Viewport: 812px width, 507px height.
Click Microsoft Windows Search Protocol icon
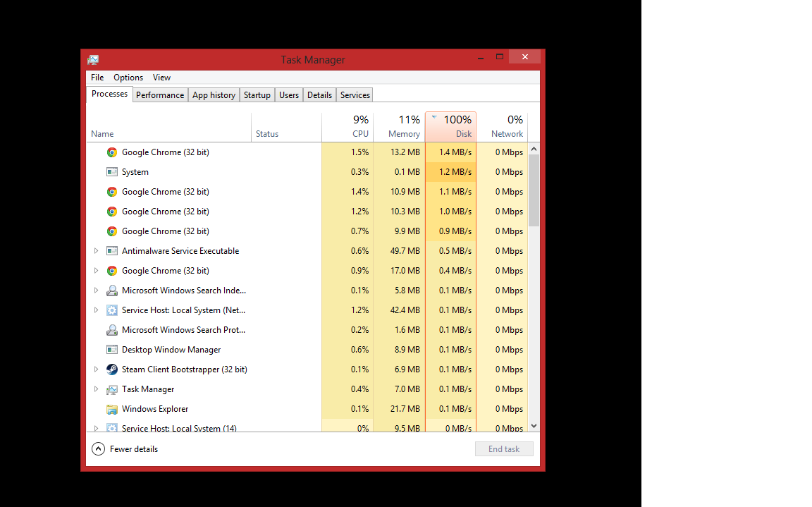[x=112, y=330]
